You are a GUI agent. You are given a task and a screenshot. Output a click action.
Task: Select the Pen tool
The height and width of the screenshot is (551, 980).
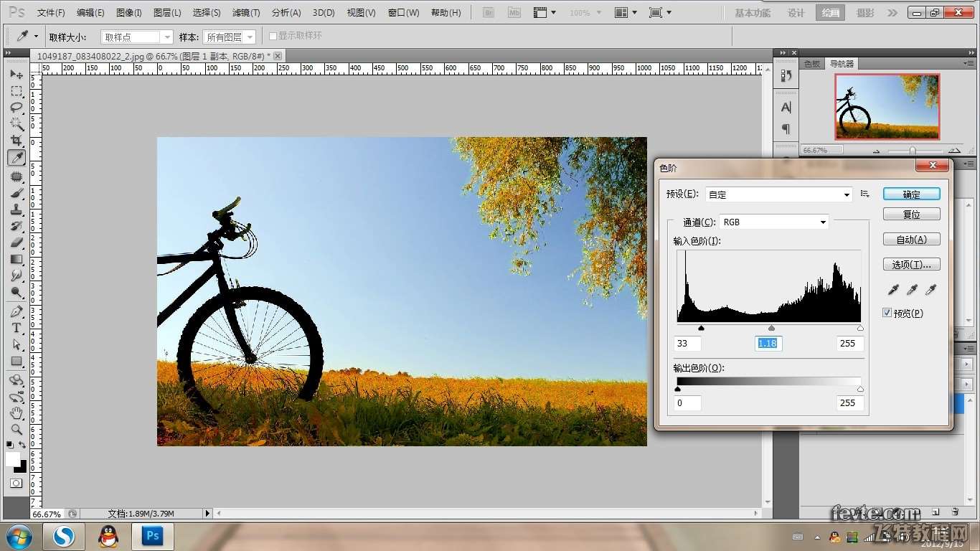click(x=17, y=311)
